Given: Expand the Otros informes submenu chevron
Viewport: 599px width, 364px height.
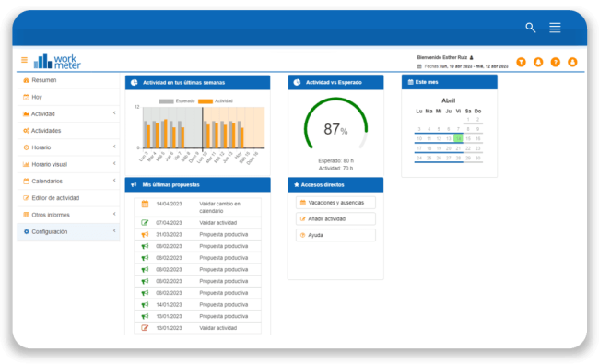Looking at the screenshot, I should [114, 214].
